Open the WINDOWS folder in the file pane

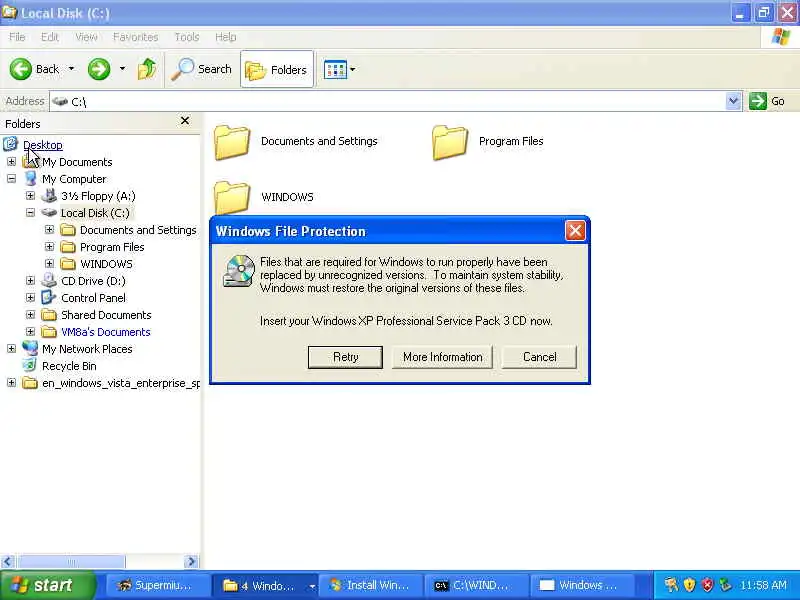[x=232, y=198]
